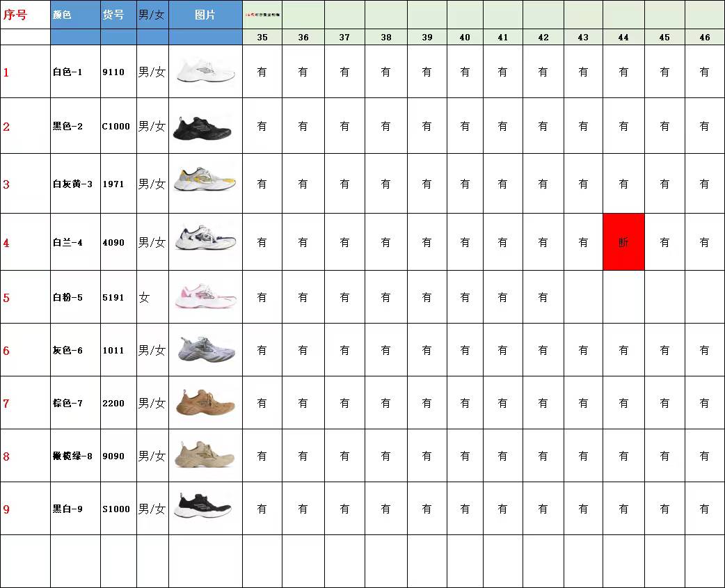Click the grey shoe image in row 6
Screen dimensions: 725x588
[207, 349]
